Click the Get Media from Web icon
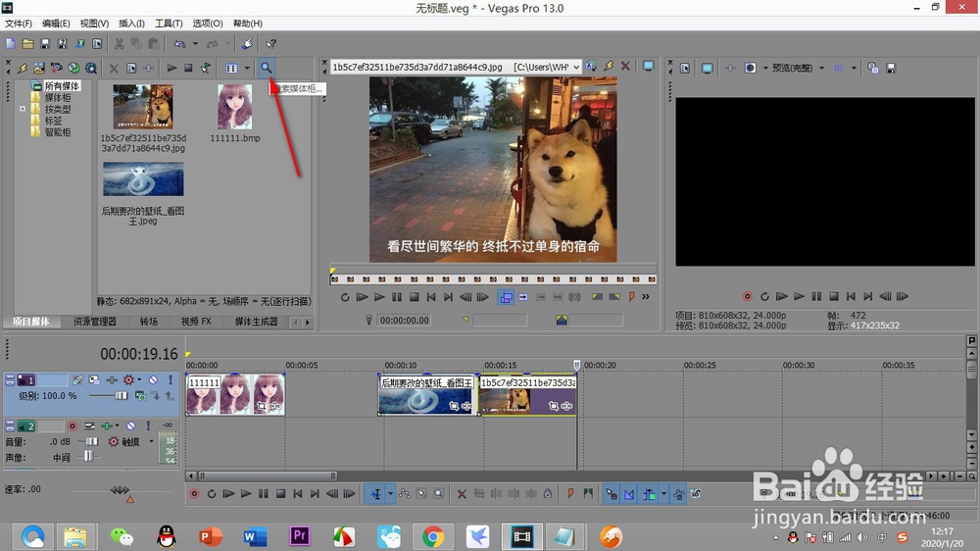Image resolution: width=980 pixels, height=551 pixels. pyautogui.click(x=91, y=68)
